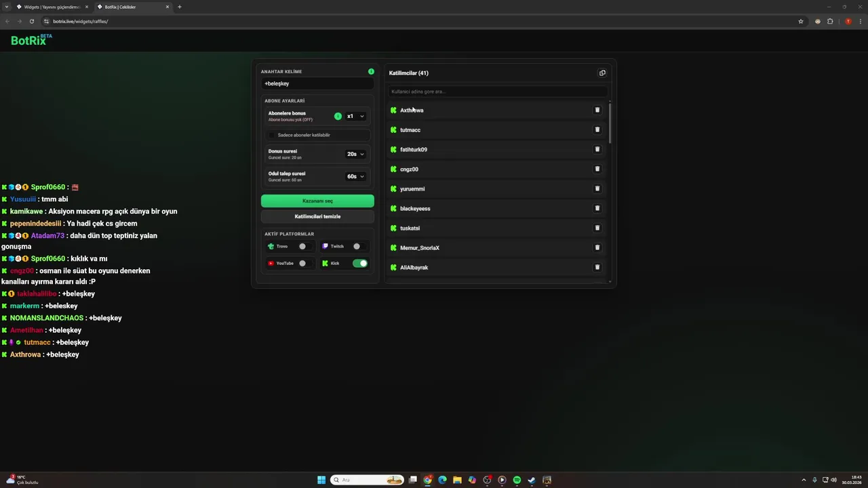This screenshot has height=488, width=868.
Task: Switch to the Widgets browser tab
Action: point(51,7)
